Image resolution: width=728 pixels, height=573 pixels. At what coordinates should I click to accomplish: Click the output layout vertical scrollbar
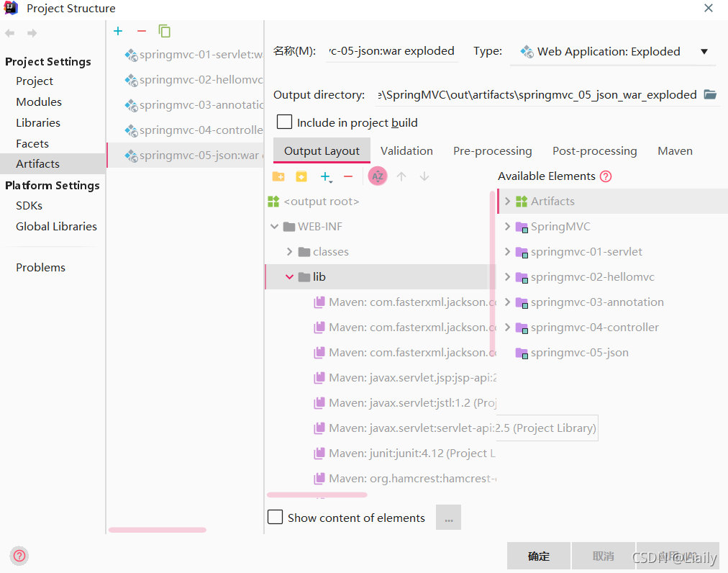[x=492, y=274]
